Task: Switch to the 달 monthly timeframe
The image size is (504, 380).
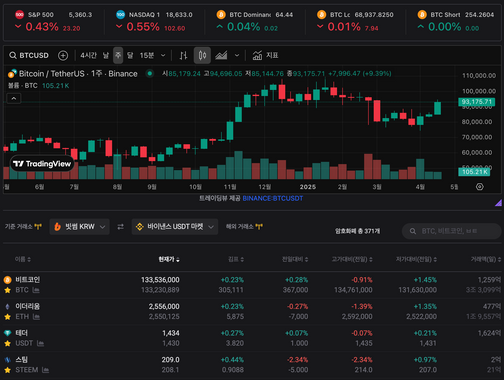Action: (x=130, y=55)
